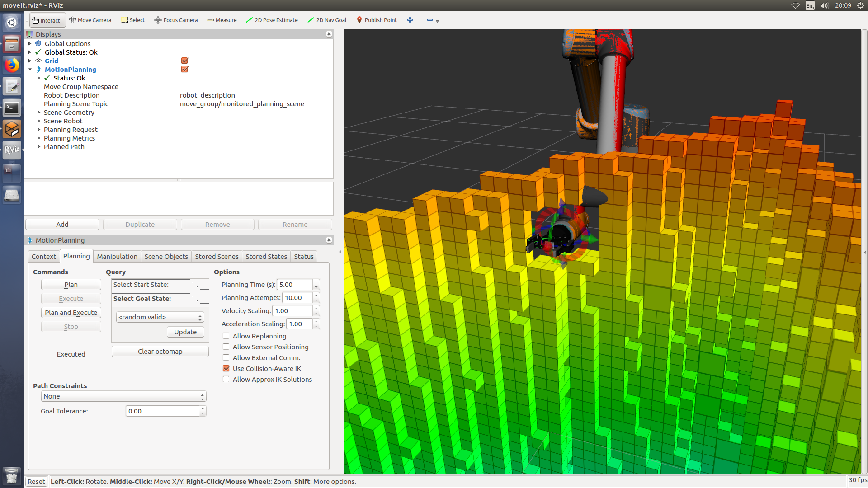Open the text editor dock icon
Image resolution: width=868 pixels, height=488 pixels.
[x=12, y=87]
